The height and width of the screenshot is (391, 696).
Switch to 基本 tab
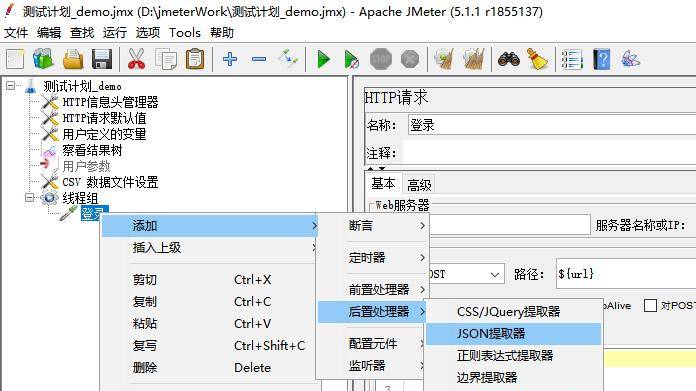(383, 183)
